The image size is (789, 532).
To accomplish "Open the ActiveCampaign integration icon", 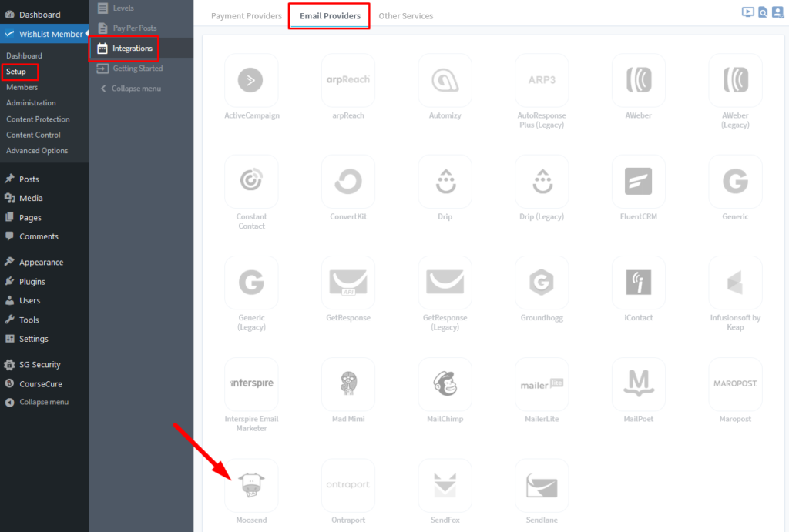I will pos(251,80).
